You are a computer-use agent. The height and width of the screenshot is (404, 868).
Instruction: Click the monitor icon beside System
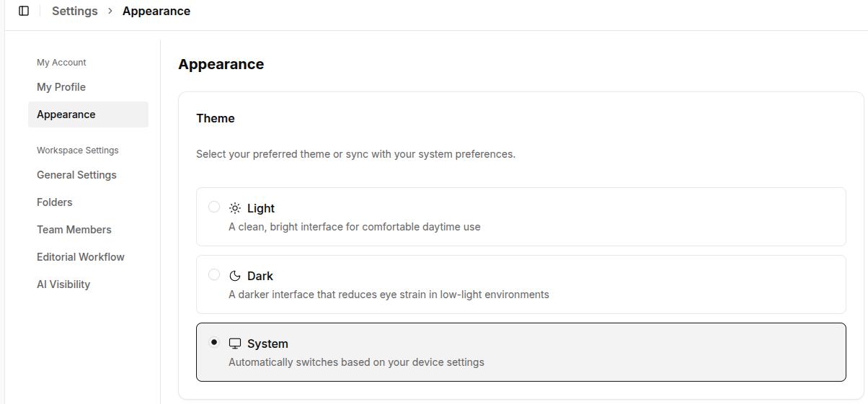pyautogui.click(x=235, y=344)
